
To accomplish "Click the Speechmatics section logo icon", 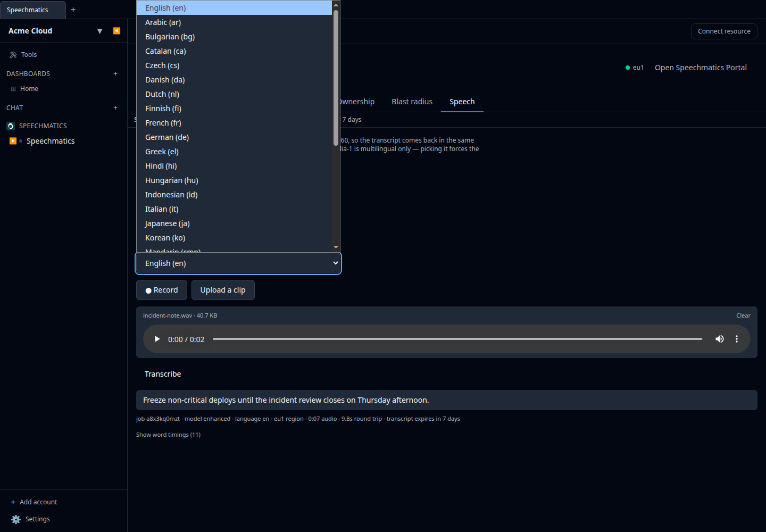I will 11,126.
